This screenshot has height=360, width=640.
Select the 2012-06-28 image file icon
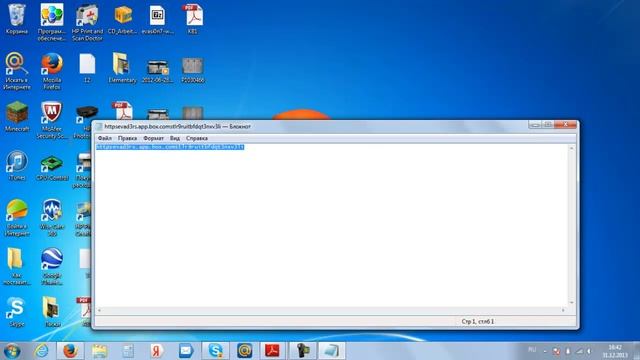[158, 71]
